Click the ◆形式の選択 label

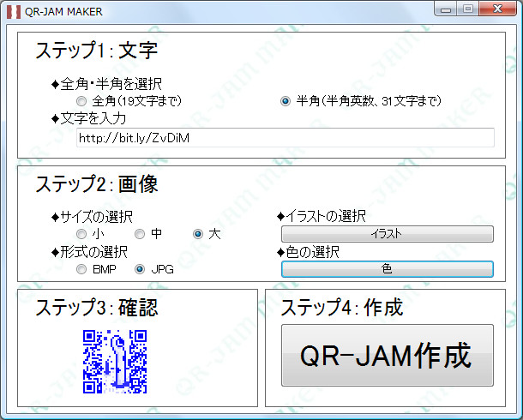pyautogui.click(x=89, y=252)
